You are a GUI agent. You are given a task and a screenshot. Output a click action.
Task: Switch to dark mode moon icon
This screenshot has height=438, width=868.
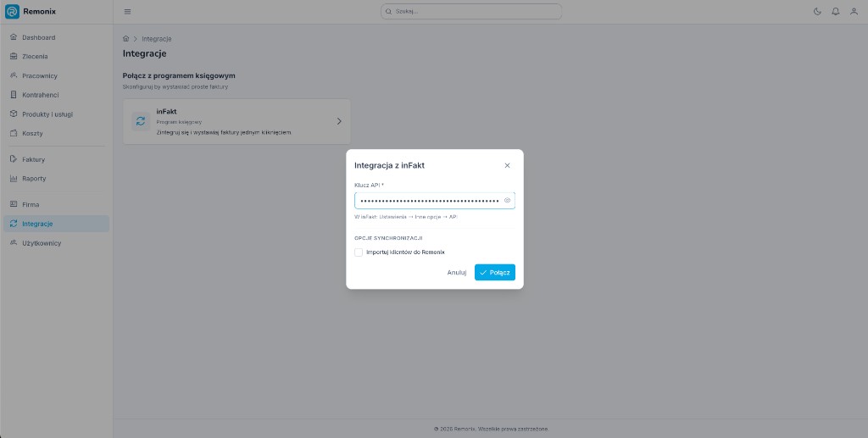point(817,12)
